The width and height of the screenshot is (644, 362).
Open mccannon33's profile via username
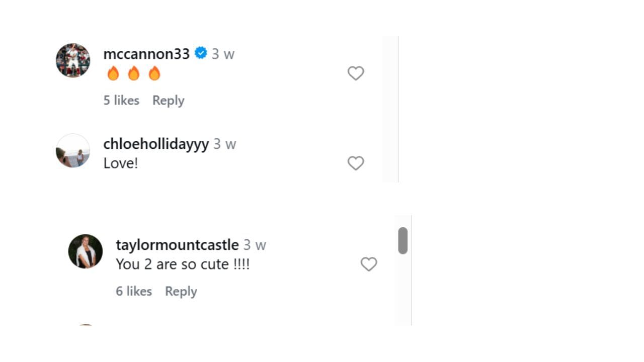[146, 54]
